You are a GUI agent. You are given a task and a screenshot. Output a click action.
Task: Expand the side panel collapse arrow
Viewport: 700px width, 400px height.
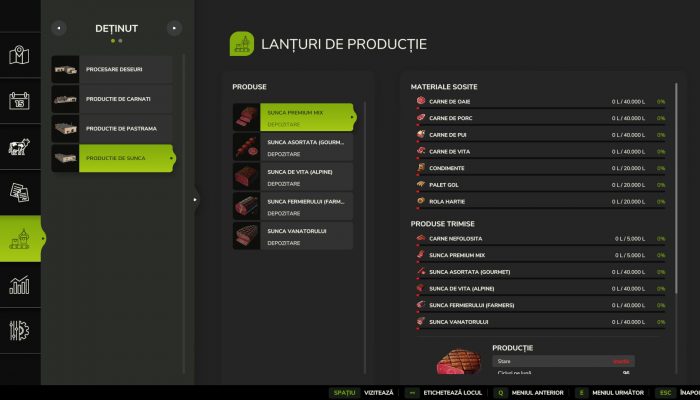(x=195, y=200)
